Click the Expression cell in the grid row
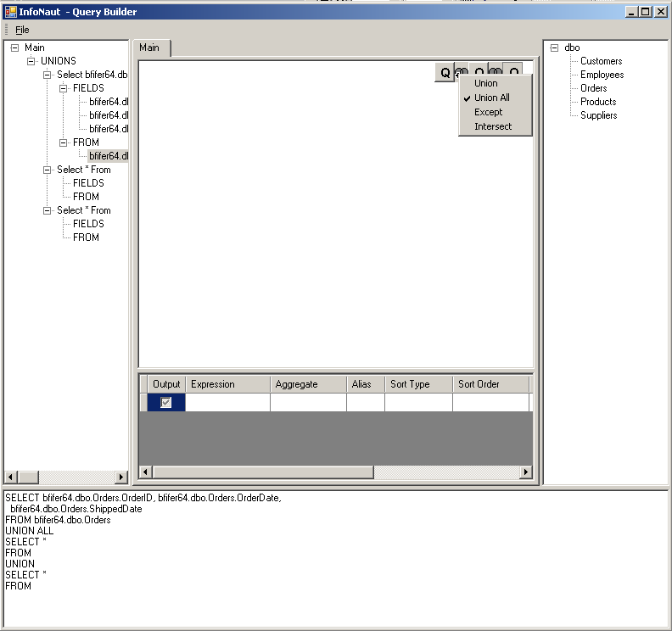672x631 pixels. (227, 403)
